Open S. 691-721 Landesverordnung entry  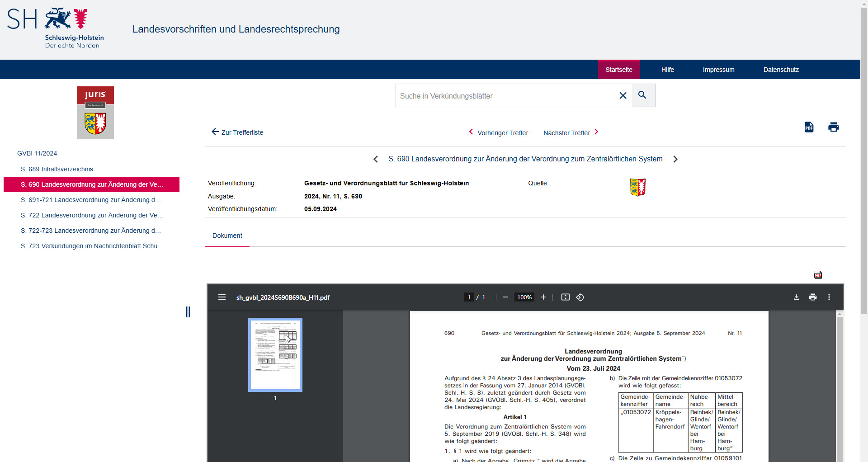(91, 200)
